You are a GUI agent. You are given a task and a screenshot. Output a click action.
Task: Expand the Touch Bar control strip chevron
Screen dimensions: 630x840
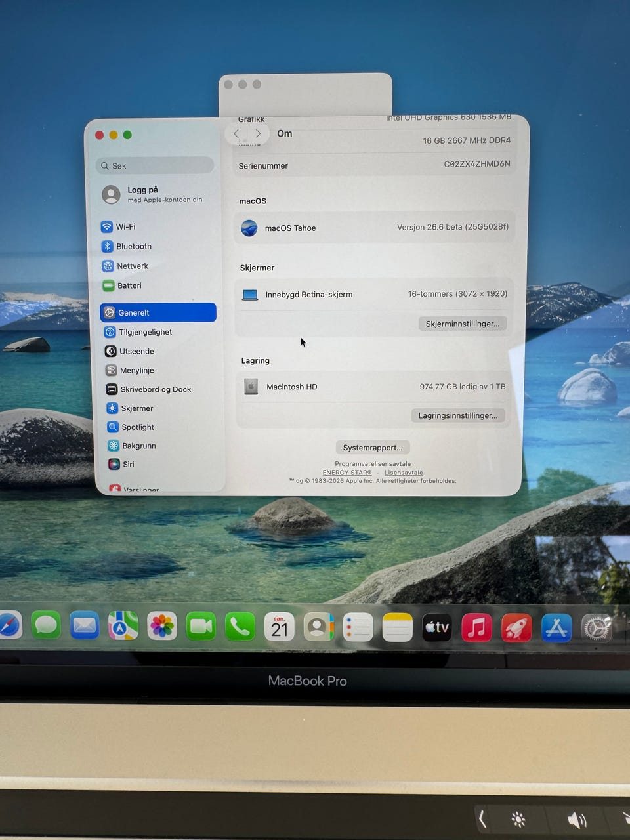482,818
